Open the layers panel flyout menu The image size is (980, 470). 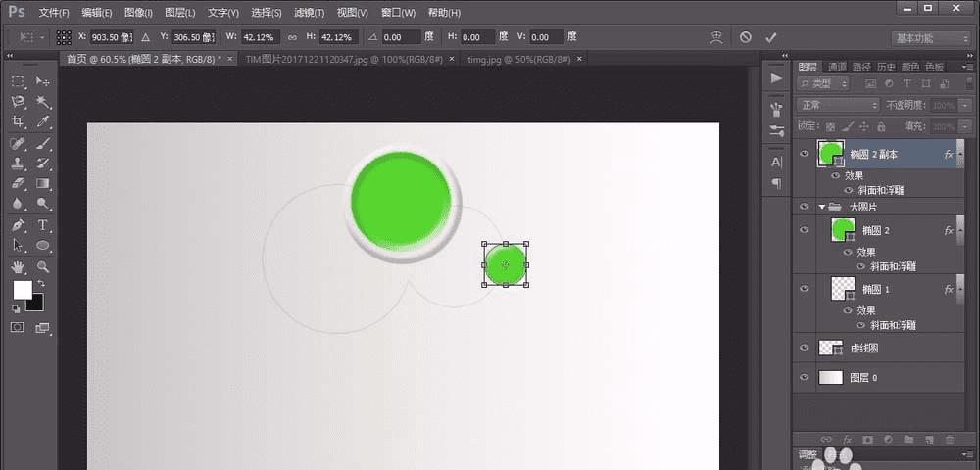point(969,67)
